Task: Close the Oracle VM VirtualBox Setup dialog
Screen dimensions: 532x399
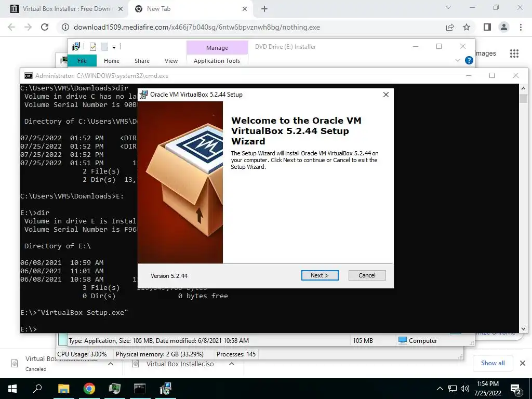Action: 386,95
